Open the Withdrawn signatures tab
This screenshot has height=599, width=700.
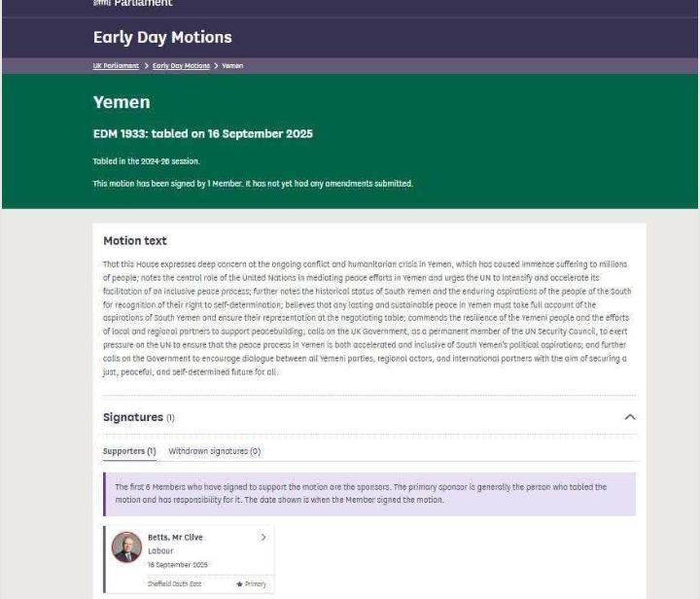click(x=214, y=451)
